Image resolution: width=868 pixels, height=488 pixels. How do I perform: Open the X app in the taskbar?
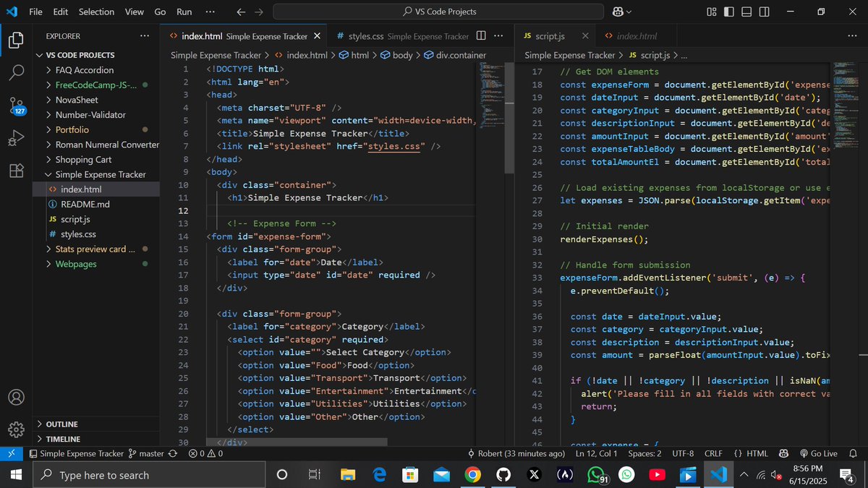[534, 475]
